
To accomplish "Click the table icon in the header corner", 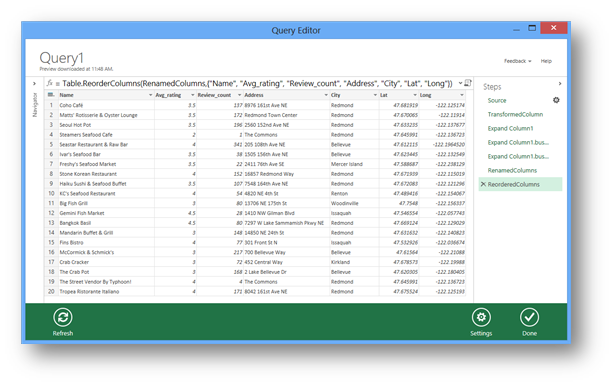I will point(51,95).
